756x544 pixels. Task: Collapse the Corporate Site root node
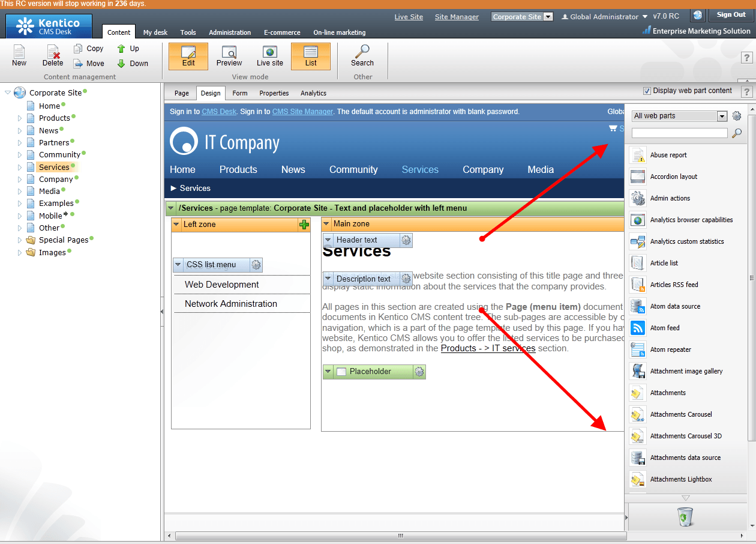coord(8,93)
